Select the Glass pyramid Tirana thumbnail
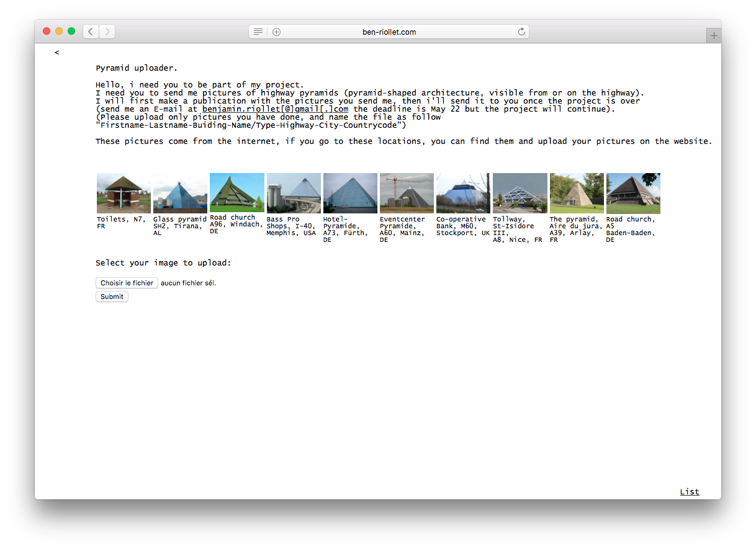The width and height of the screenshot is (756, 549). pyautogui.click(x=180, y=194)
